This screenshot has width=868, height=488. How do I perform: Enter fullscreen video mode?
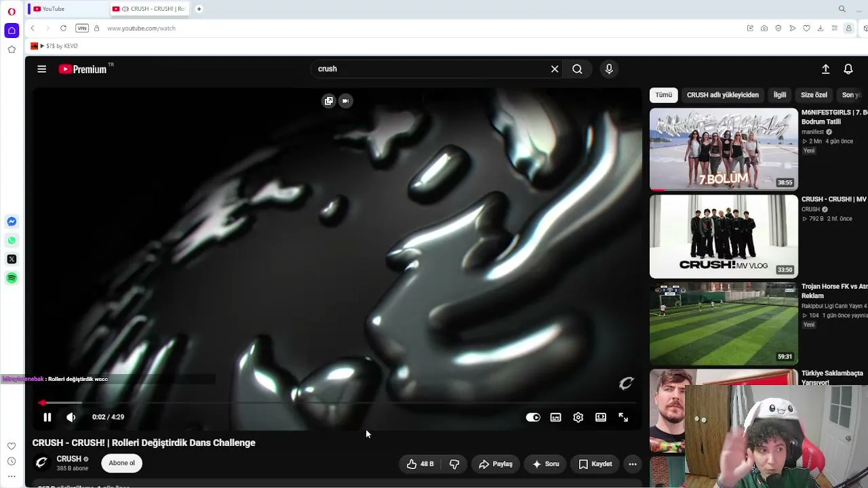click(623, 418)
